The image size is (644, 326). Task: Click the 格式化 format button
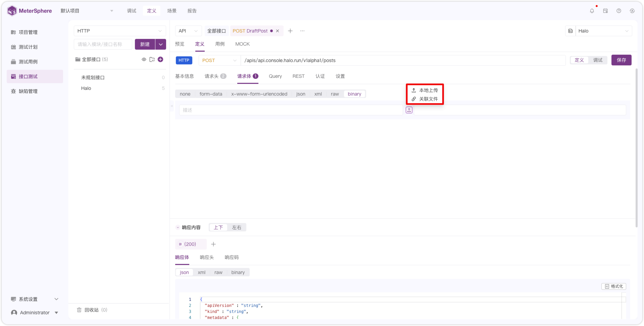614,286
